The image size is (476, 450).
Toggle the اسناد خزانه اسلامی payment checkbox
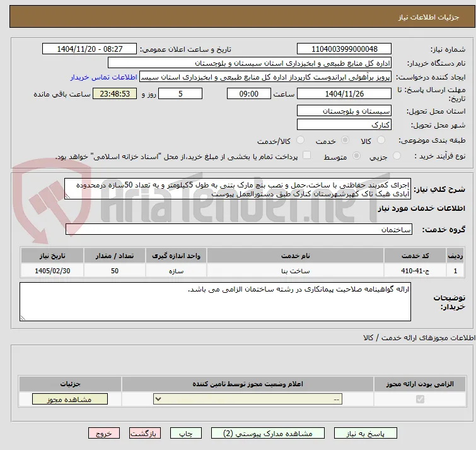tap(307, 155)
